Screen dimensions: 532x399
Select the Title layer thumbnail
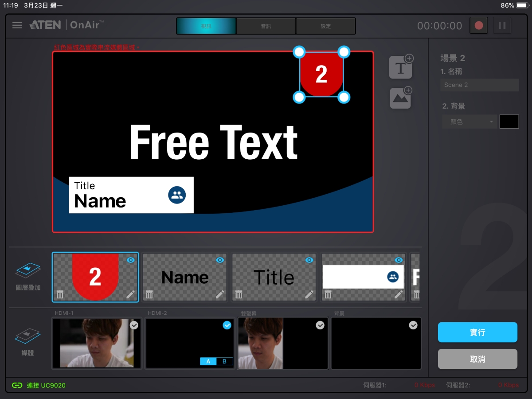pos(274,277)
